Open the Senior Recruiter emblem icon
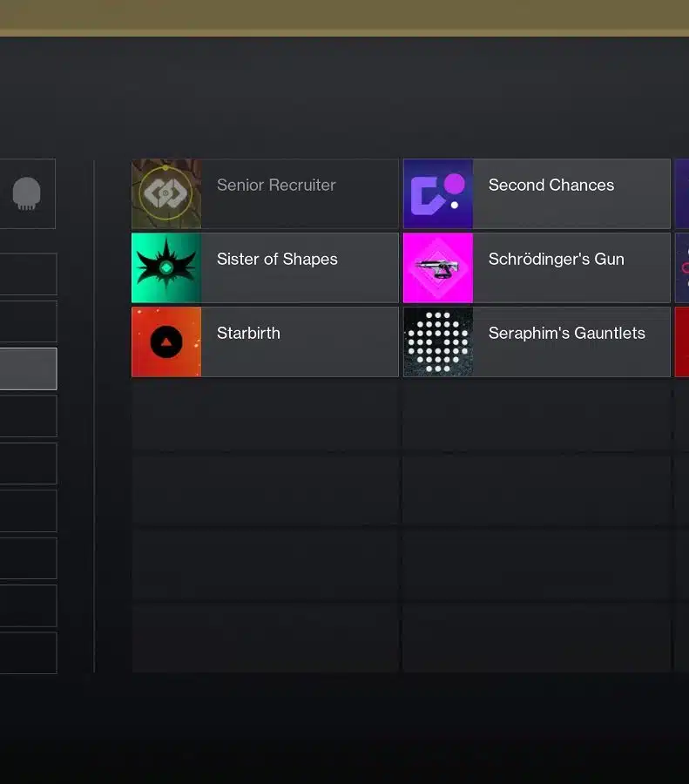 click(x=166, y=194)
